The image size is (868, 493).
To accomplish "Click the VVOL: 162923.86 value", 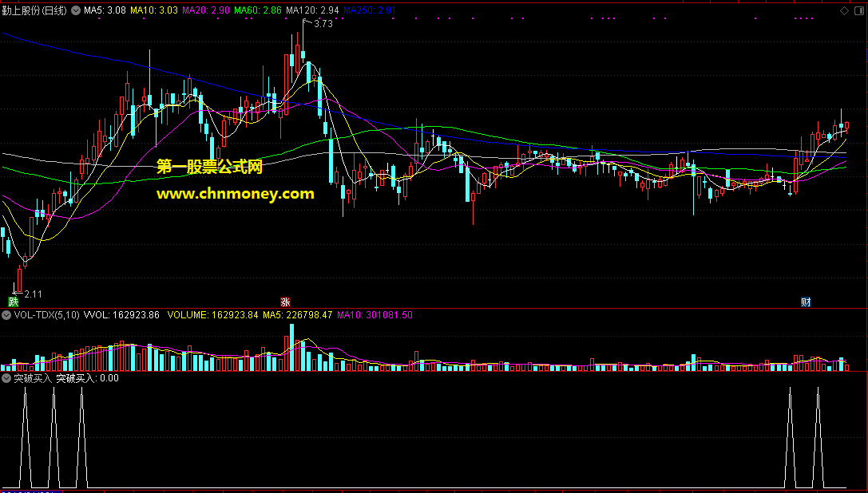I will click(122, 315).
